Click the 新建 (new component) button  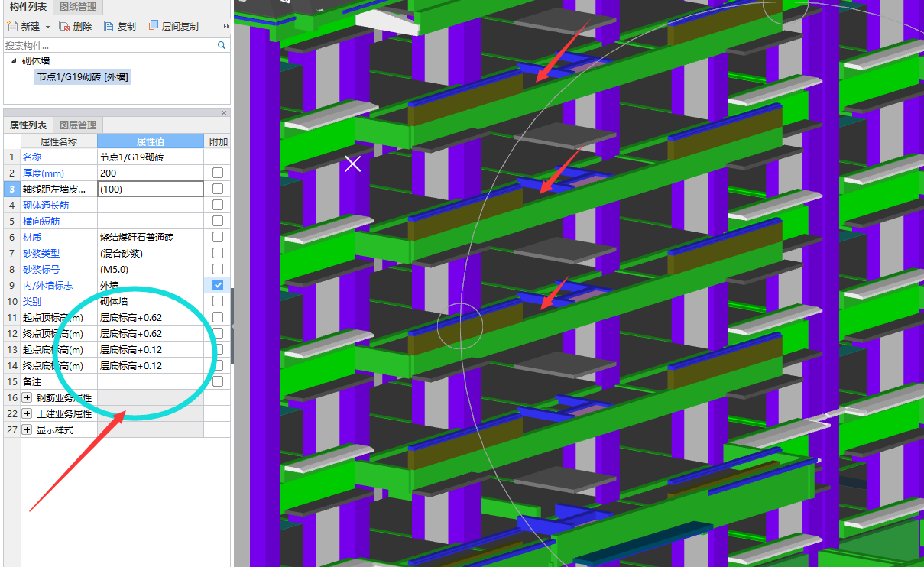[24, 26]
